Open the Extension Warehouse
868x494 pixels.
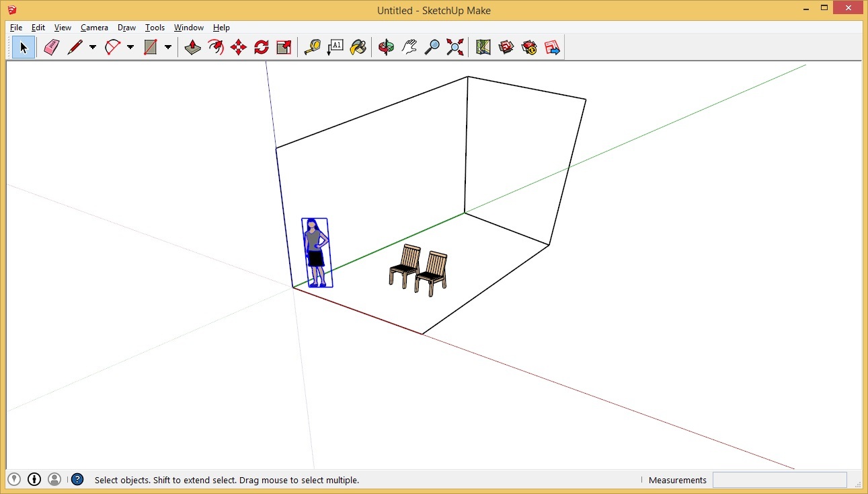(529, 47)
